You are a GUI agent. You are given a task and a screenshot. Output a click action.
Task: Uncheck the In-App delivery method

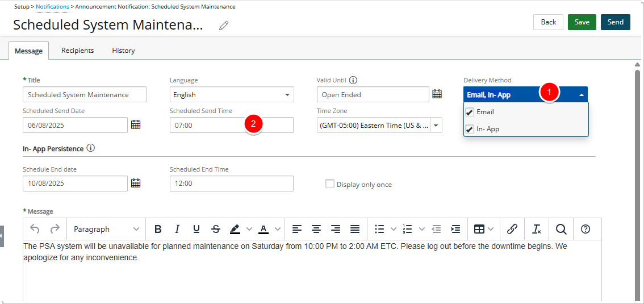(x=470, y=129)
